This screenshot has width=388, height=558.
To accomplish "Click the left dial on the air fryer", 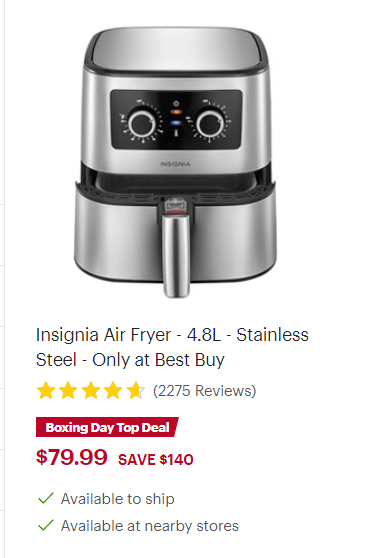I will click(x=142, y=123).
